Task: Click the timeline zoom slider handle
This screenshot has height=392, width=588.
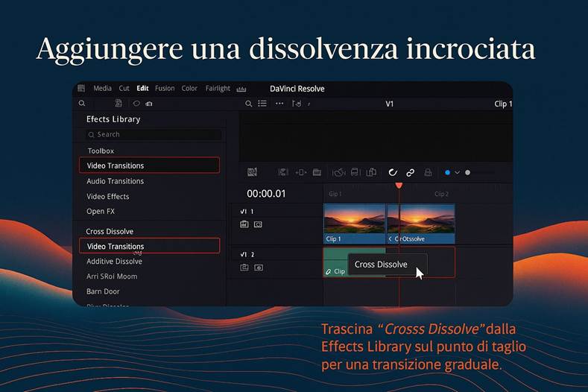Action: point(467,173)
